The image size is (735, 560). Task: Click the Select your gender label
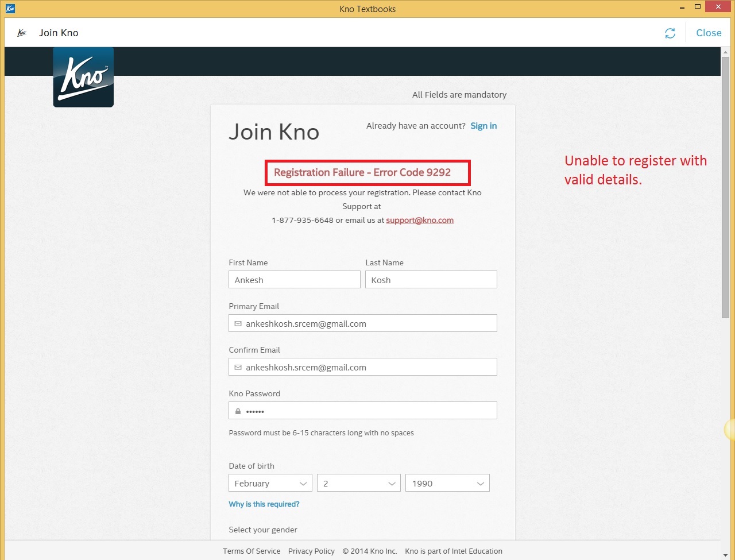click(263, 530)
